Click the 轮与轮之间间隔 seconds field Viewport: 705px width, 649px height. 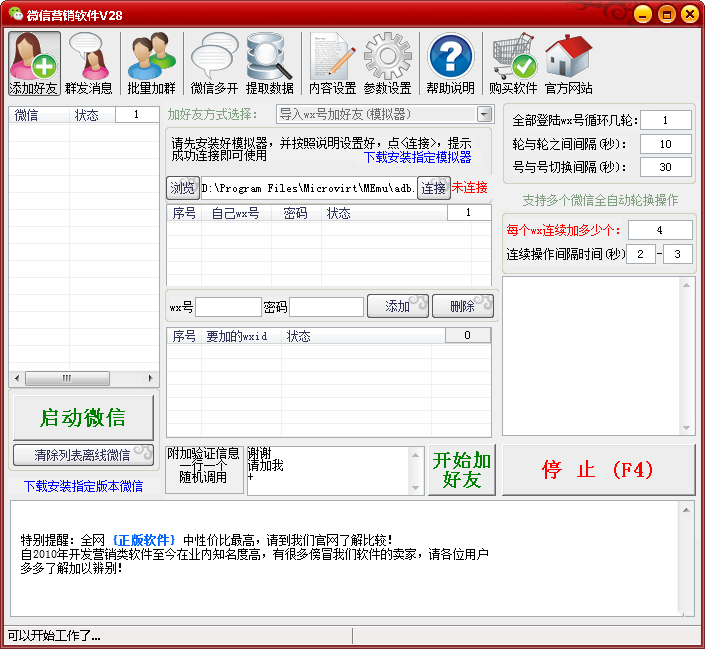pyautogui.click(x=666, y=144)
